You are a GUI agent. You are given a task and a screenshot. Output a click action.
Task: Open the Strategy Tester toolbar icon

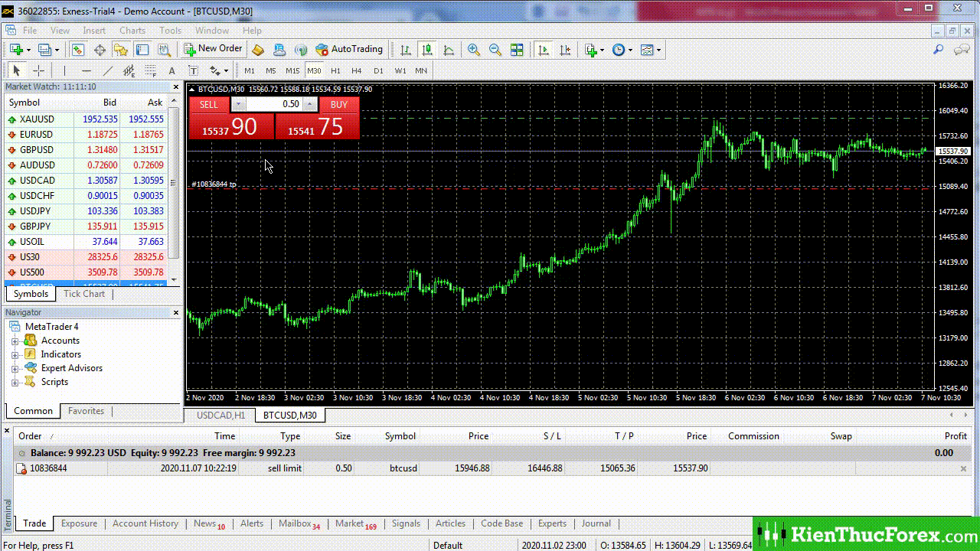[x=164, y=50]
